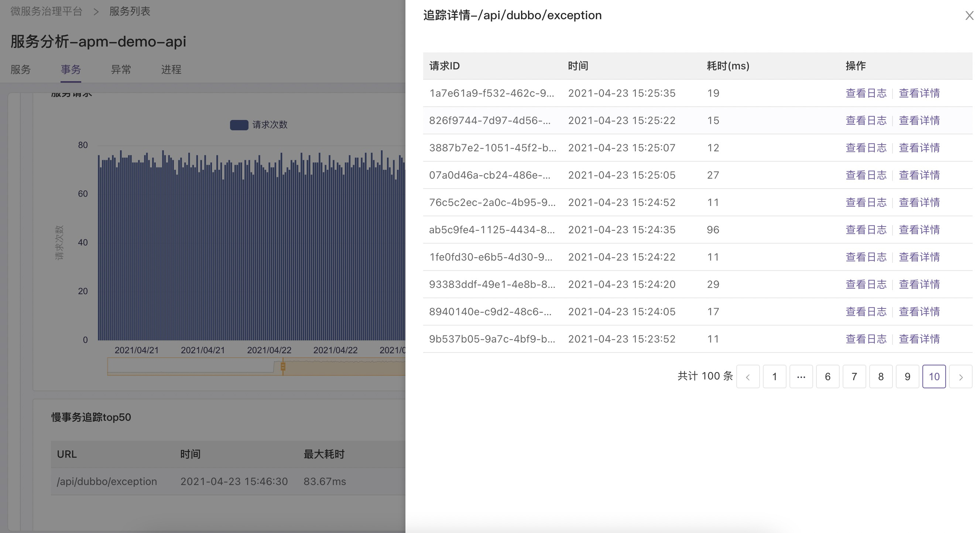Click request ID ab5c9fe4-1125-4434-8...
The image size is (980, 533).
[x=492, y=230]
